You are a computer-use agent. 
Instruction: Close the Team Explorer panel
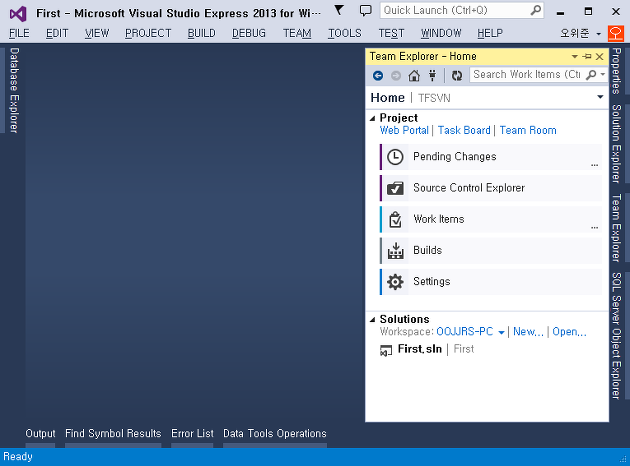point(599,57)
